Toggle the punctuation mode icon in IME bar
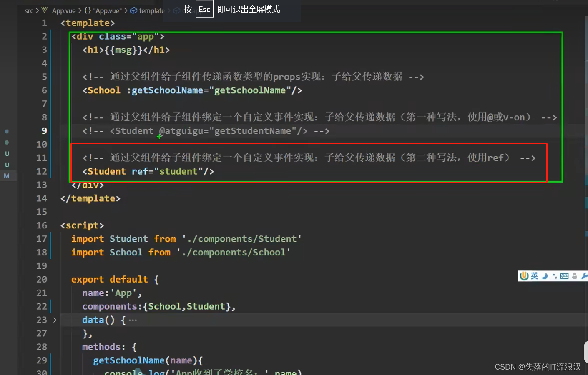Viewport: 588px width, 375px height. click(555, 276)
